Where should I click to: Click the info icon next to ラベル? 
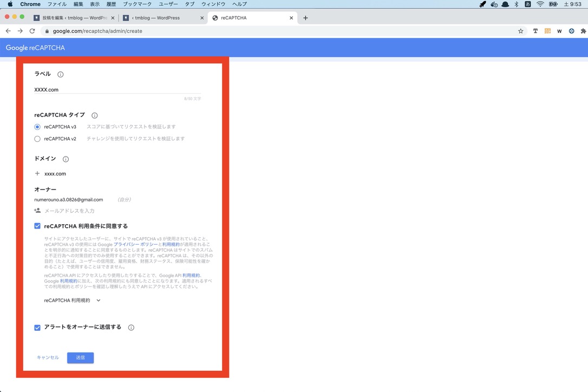pyautogui.click(x=61, y=74)
